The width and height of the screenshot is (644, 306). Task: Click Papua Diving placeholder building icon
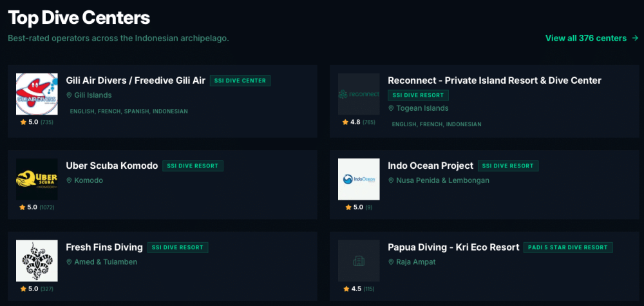click(x=359, y=261)
